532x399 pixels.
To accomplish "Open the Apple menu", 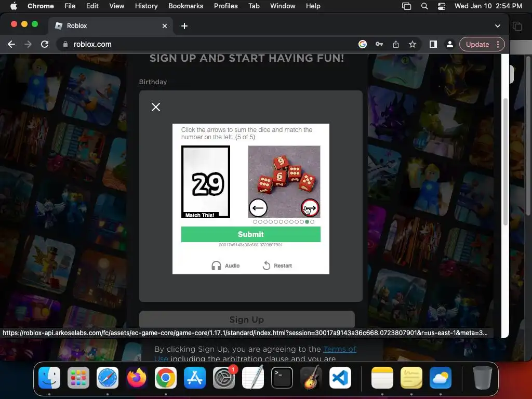I will pos(14,6).
